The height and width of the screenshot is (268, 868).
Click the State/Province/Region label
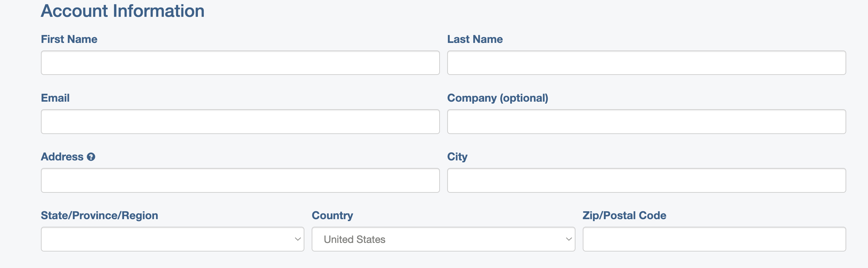pos(99,216)
